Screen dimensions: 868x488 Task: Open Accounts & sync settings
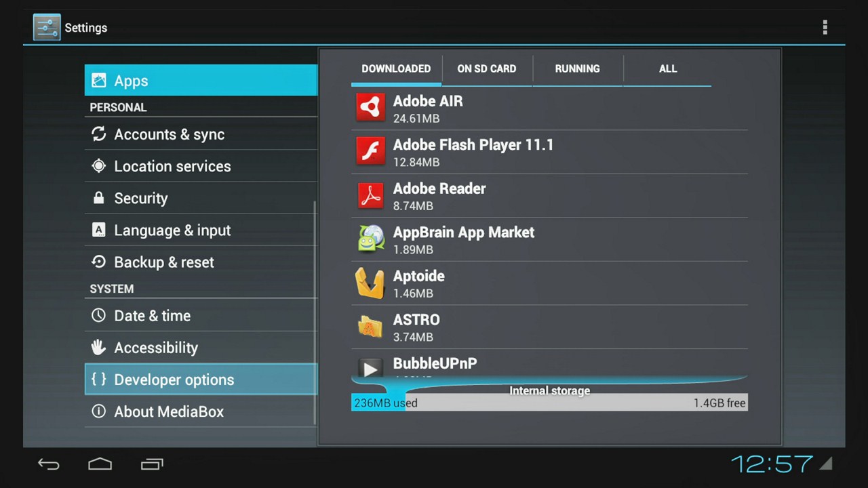201,134
